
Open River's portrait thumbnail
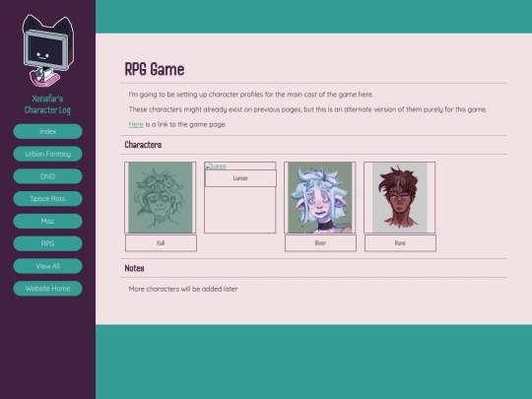pos(320,197)
